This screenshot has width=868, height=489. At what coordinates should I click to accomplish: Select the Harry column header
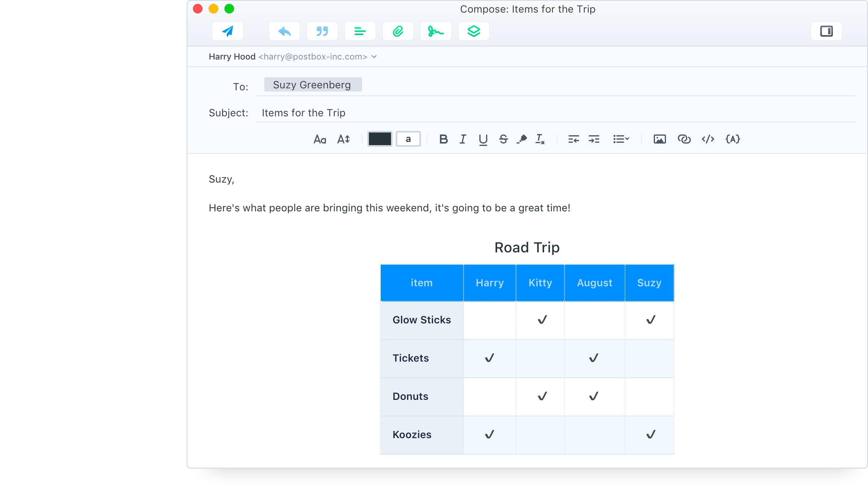[x=490, y=283]
